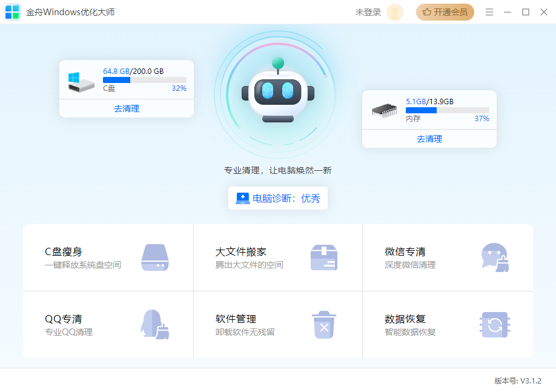Open the QQ专清 feature
This screenshot has height=392, width=556.
pos(108,325)
